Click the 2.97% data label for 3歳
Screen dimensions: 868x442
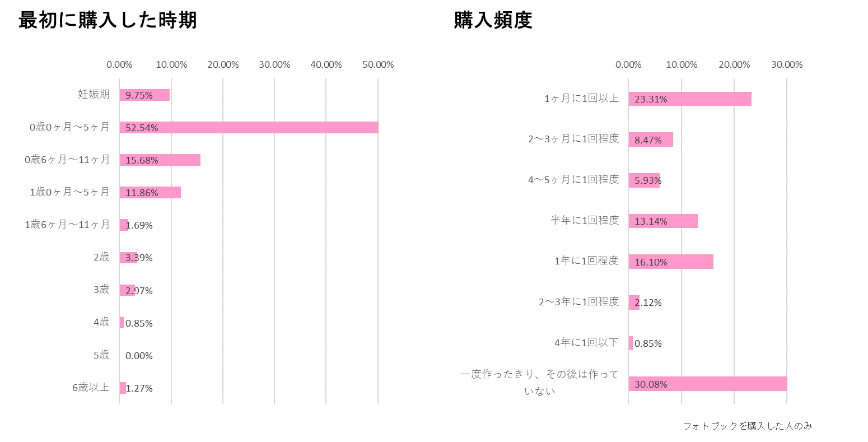pos(139,290)
